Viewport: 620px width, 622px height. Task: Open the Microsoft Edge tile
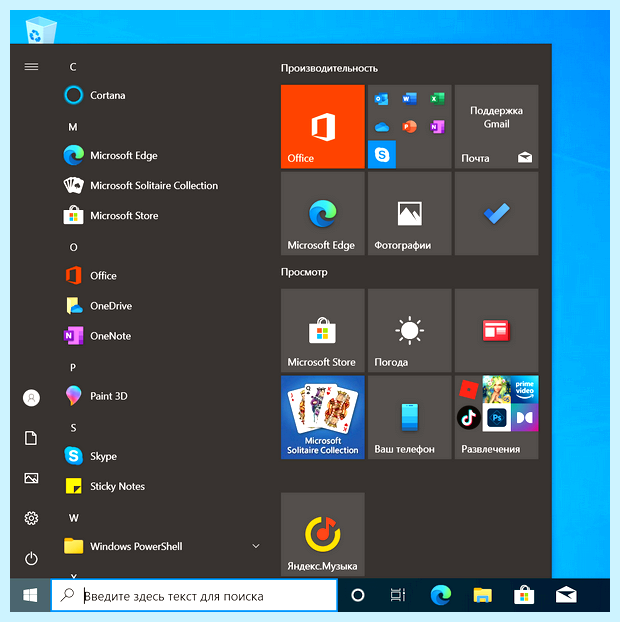coord(322,213)
